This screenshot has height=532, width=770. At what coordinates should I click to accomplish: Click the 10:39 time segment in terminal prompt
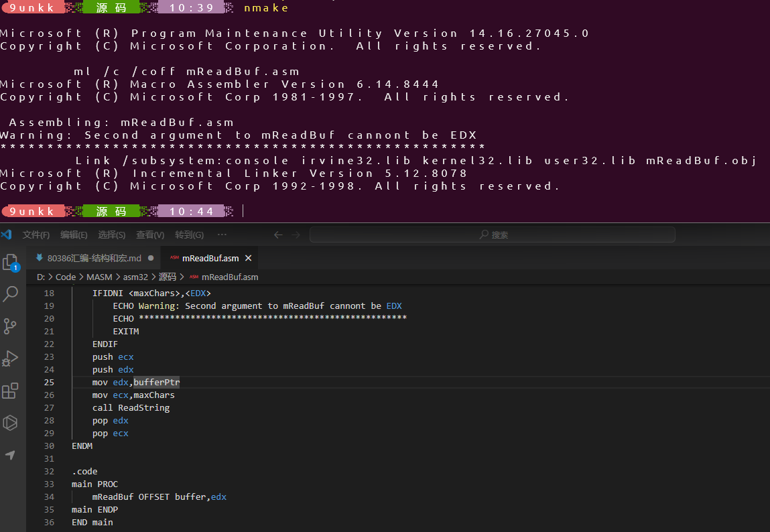[191, 7]
